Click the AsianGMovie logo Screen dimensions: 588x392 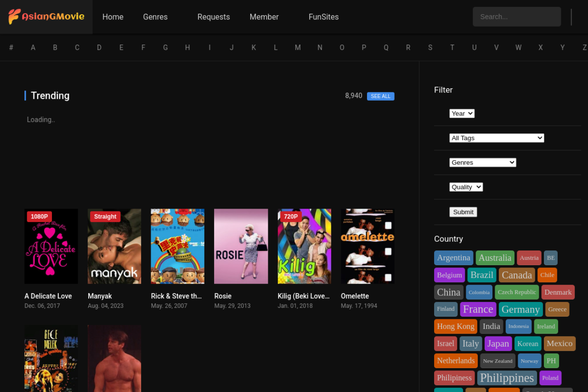pos(46,17)
